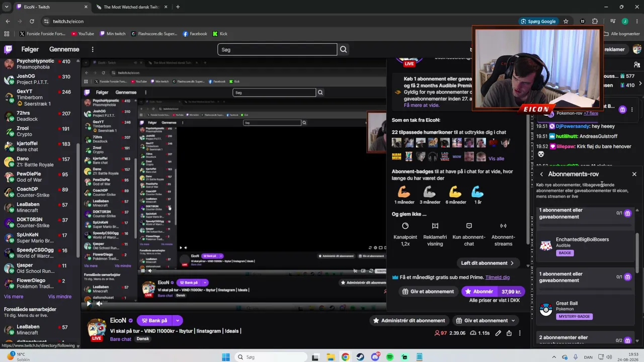Screen dimensions: 644x362
Task: Open FlowerDiego channel in the sidebar
Action: [x=38, y=284]
